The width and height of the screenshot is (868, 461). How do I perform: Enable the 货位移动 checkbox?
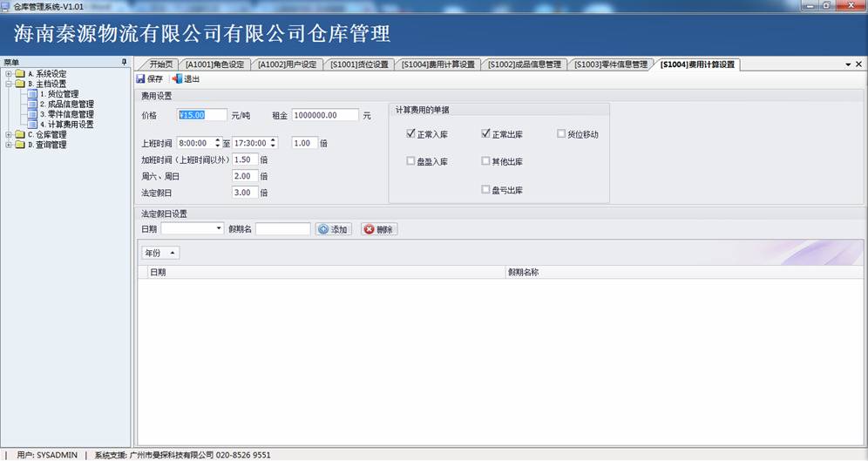point(561,133)
